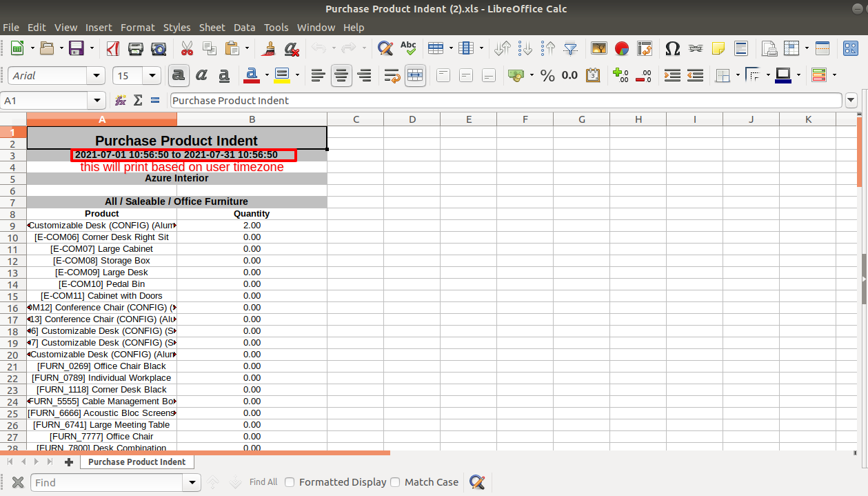This screenshot has height=496, width=868.
Task: Toggle Print Preview icon
Action: tap(159, 48)
